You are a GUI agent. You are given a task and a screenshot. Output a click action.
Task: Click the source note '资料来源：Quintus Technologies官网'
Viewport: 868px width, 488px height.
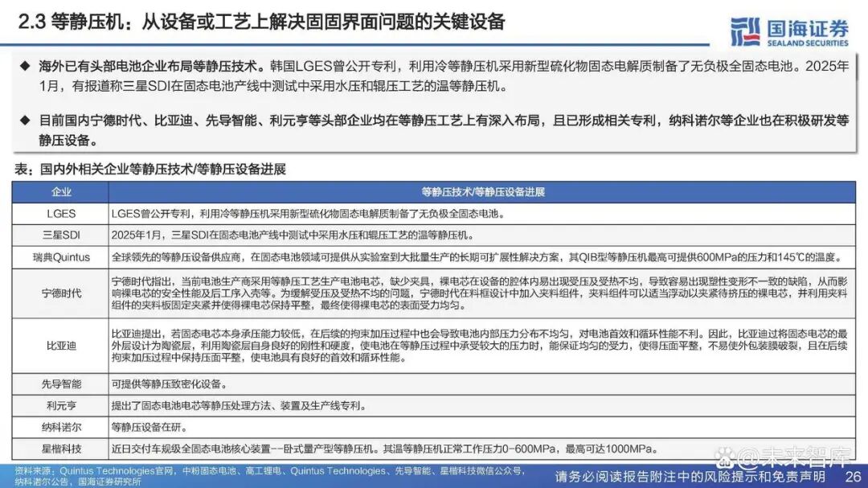coord(269,476)
